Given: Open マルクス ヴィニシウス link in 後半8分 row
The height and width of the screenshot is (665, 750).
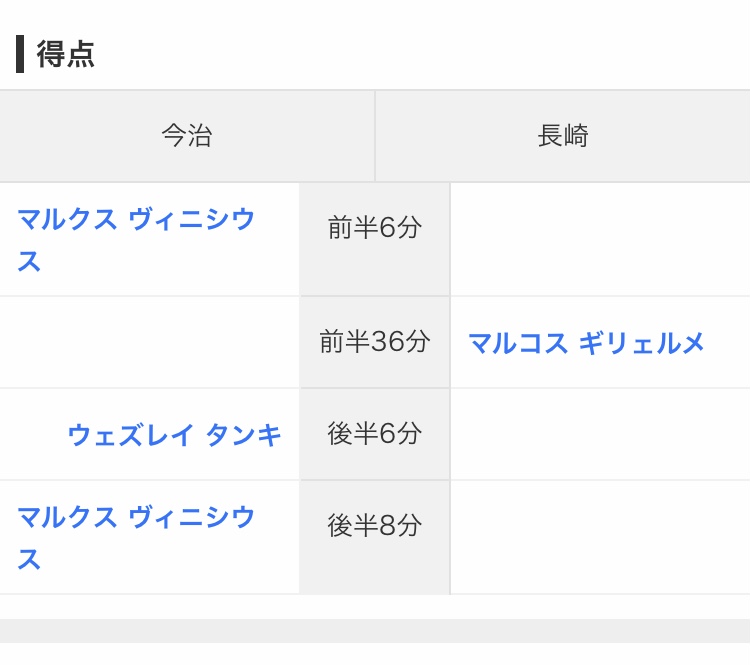Looking at the screenshot, I should click(x=136, y=538).
